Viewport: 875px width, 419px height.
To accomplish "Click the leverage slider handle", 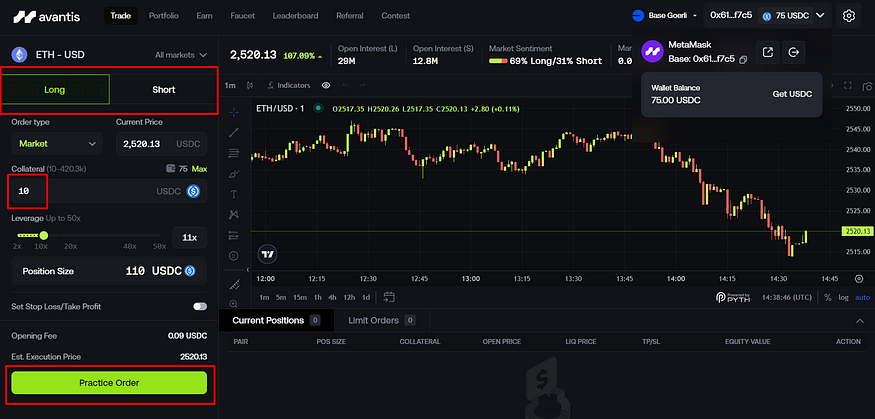I will (x=44, y=235).
